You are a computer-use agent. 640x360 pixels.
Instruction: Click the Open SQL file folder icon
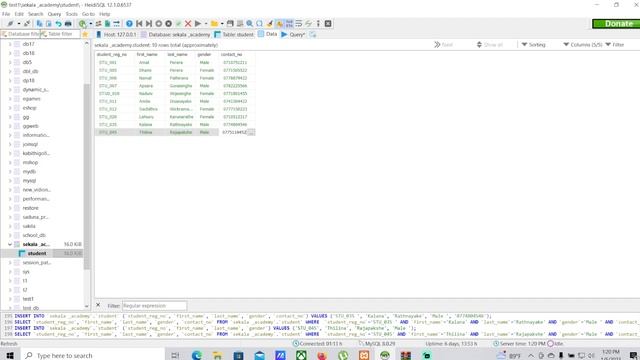pyautogui.click(x=214, y=24)
